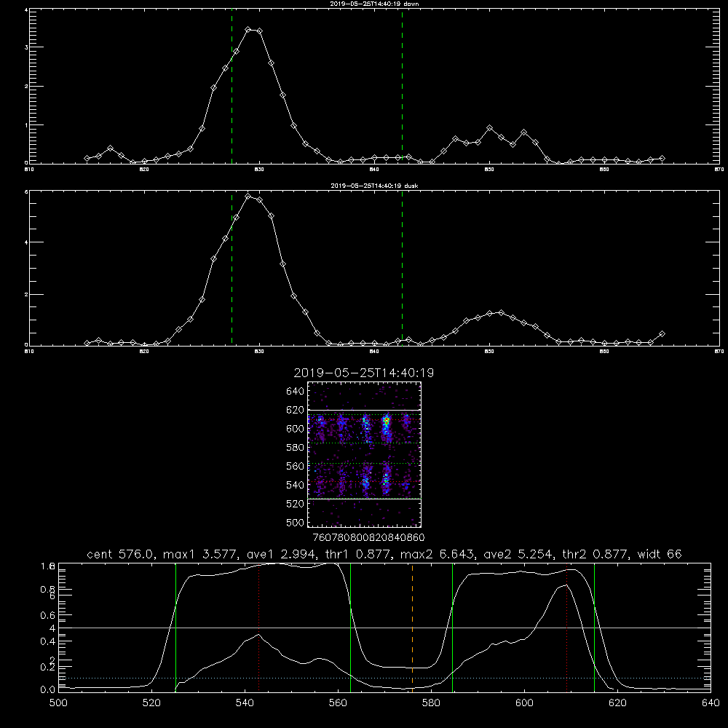Click the last data point on dusk curve
The height and width of the screenshot is (728, 728).
click(662, 334)
